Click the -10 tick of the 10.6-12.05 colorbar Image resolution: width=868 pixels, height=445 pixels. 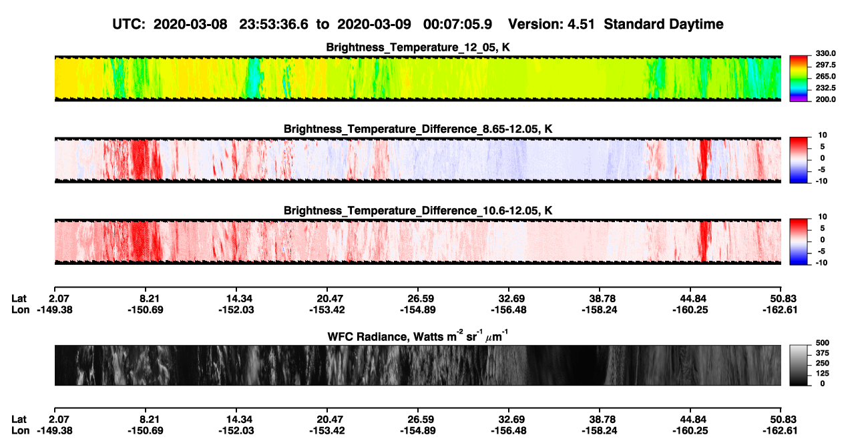coord(821,263)
